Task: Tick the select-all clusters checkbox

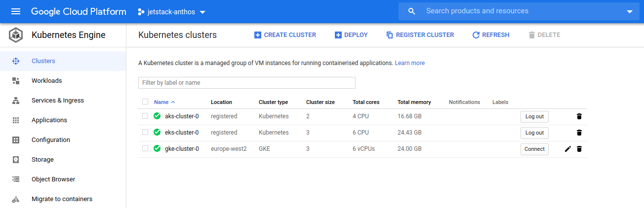Action: click(x=145, y=102)
